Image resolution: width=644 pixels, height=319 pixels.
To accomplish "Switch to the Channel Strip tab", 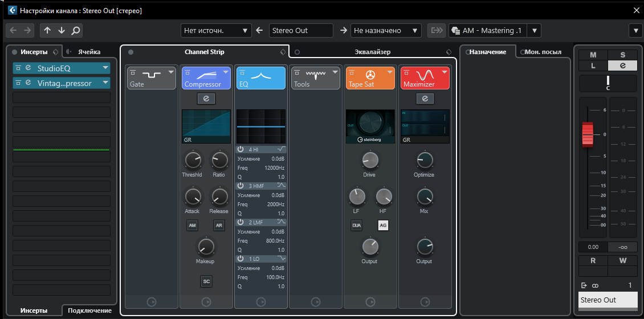I will [205, 52].
